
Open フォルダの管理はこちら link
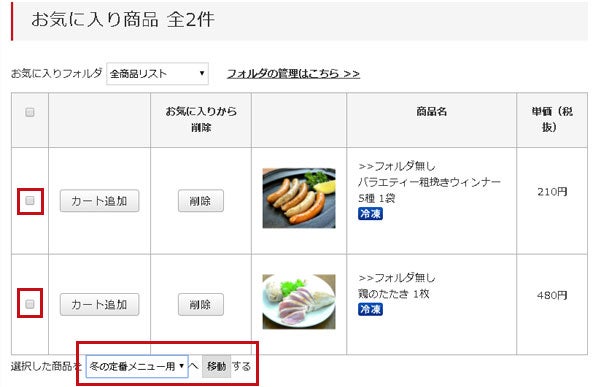pos(293,73)
